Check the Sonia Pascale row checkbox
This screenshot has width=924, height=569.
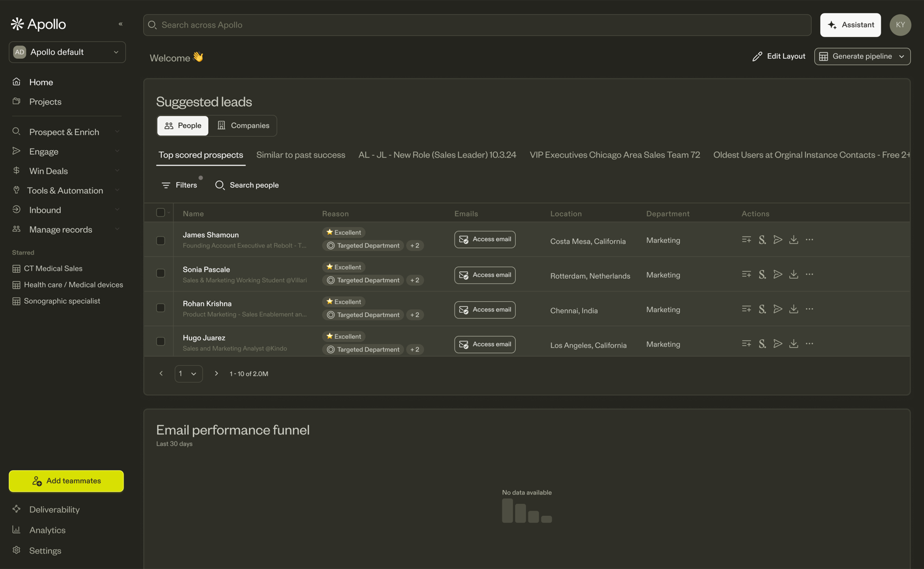coord(161,273)
